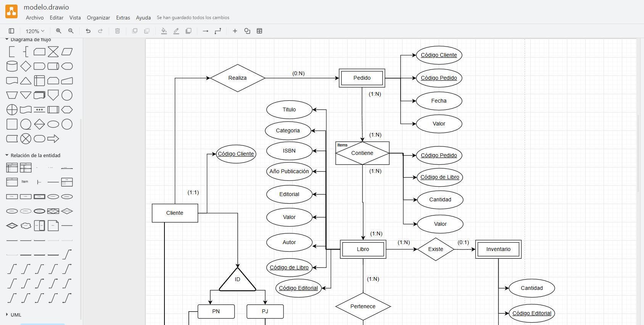
Task: Select the Código Editorial attribute near Libro
Action: [298, 288]
